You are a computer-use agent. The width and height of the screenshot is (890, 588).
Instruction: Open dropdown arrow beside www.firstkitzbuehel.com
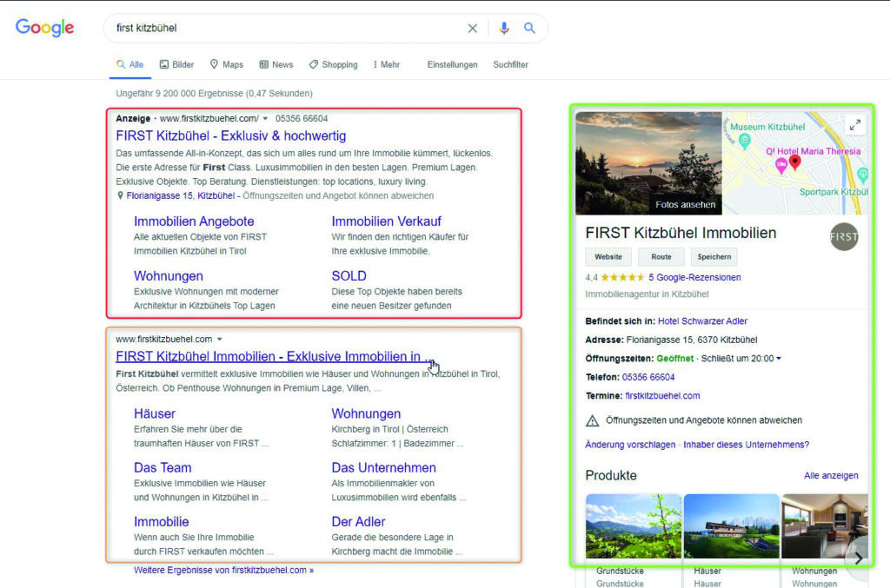tap(220, 340)
